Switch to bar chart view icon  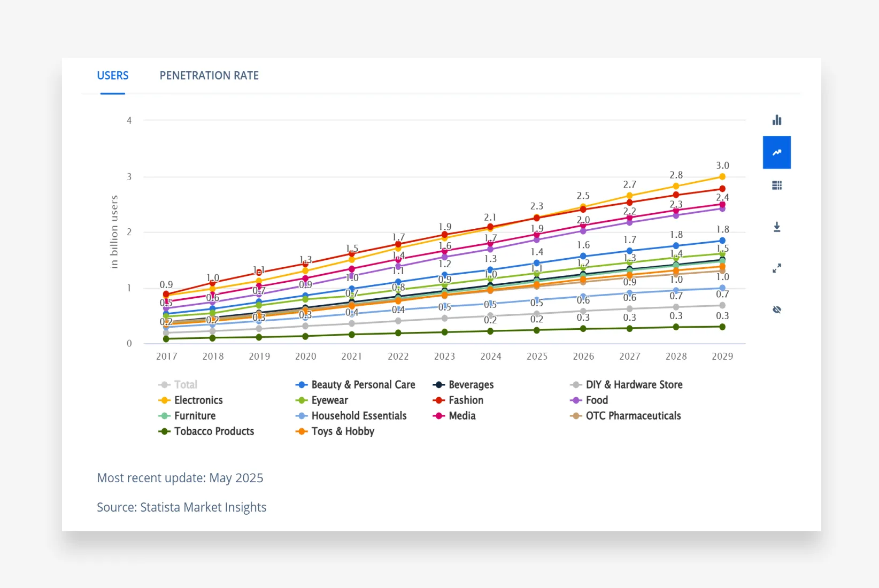point(776,120)
